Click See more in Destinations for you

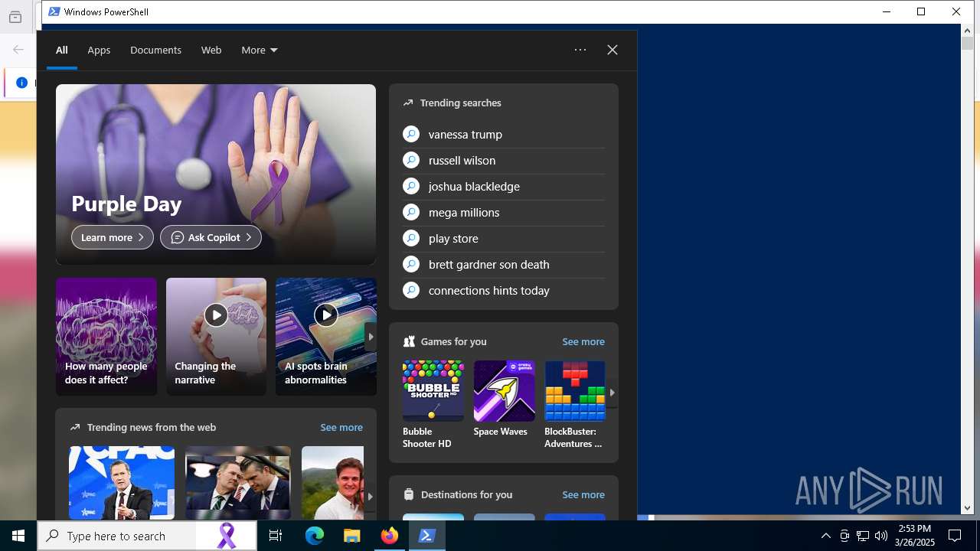coord(583,494)
